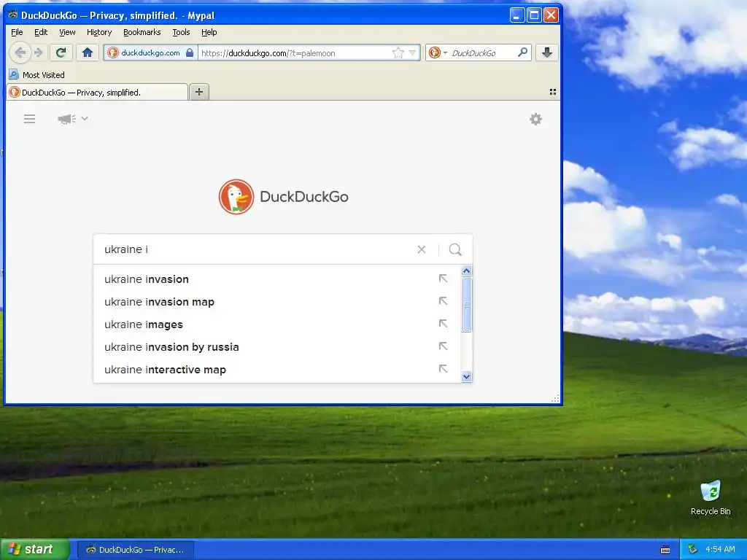Click the duckduckgo.com site identity badge

tap(150, 52)
